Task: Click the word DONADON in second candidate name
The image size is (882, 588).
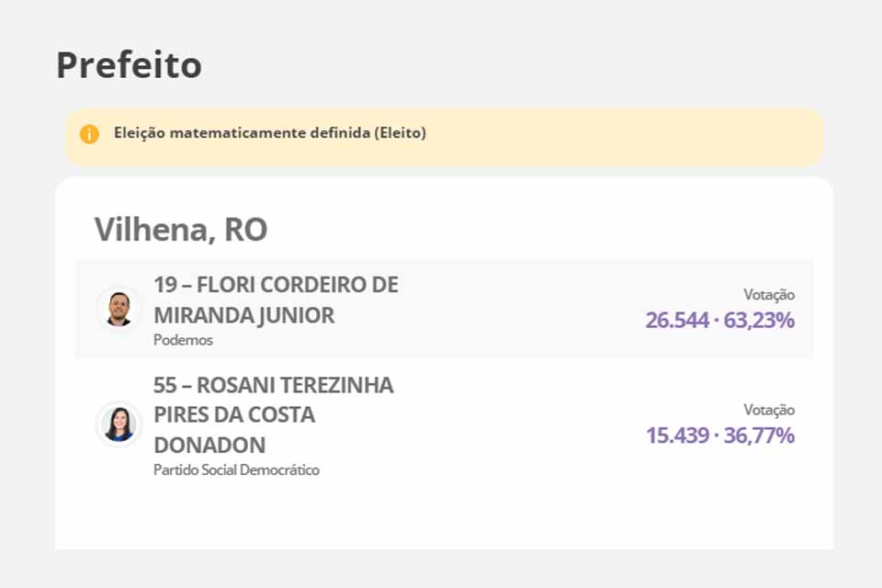Action: pyautogui.click(x=209, y=446)
